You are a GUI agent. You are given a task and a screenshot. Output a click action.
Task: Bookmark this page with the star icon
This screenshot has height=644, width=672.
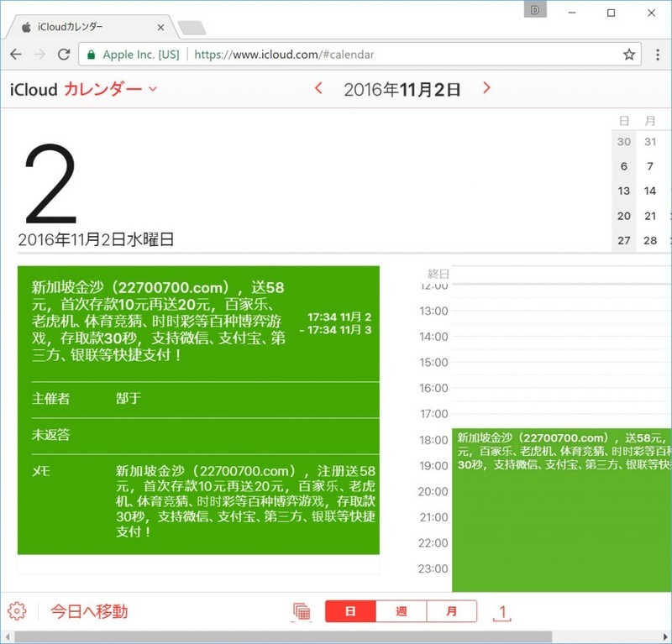[628, 55]
